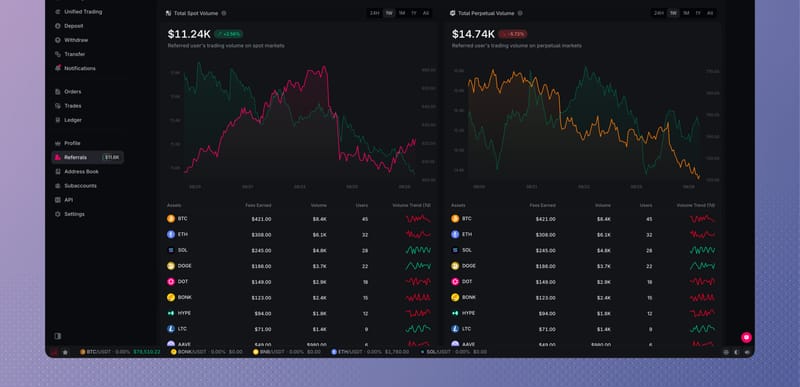The height and width of the screenshot is (387, 800).
Task: Click the Address Book icon
Action: pyautogui.click(x=58, y=171)
